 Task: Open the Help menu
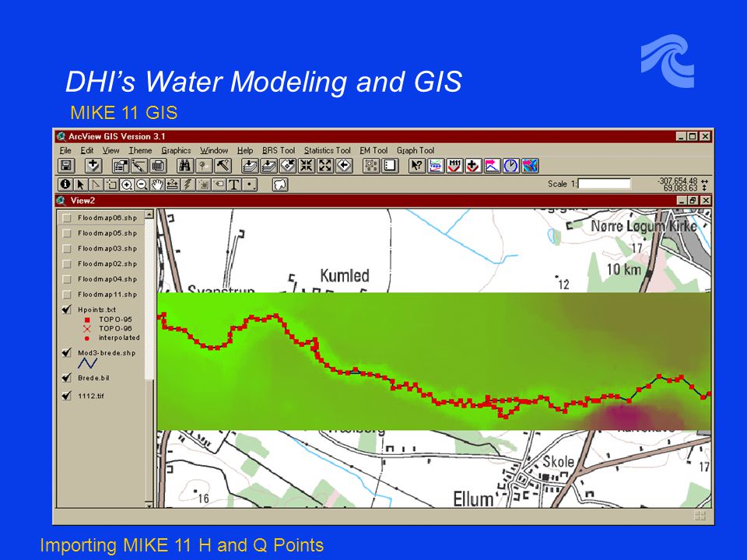pos(245,150)
